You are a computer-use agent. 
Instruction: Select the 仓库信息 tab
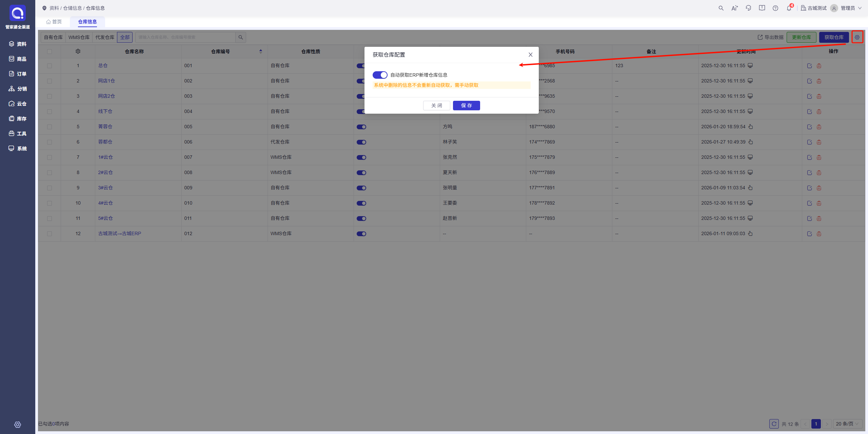[x=87, y=22]
